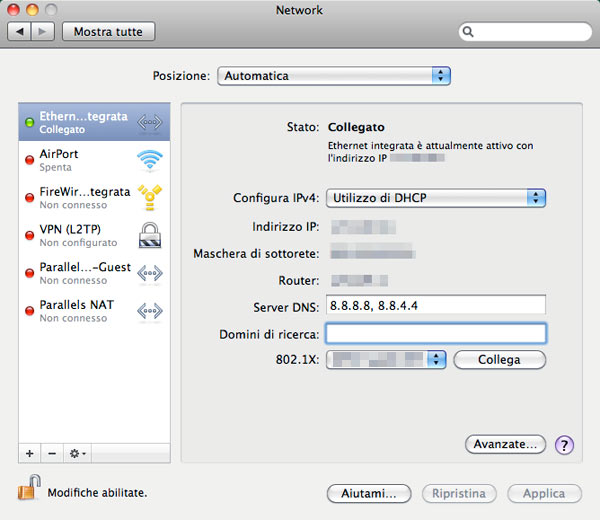
Task: Add a new network service with plus
Action: 30,453
